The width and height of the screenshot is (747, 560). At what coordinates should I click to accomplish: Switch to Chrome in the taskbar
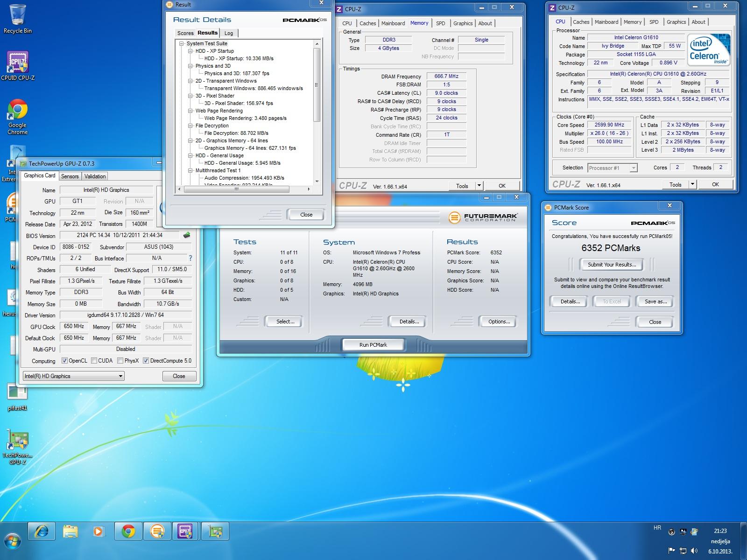tap(128, 531)
